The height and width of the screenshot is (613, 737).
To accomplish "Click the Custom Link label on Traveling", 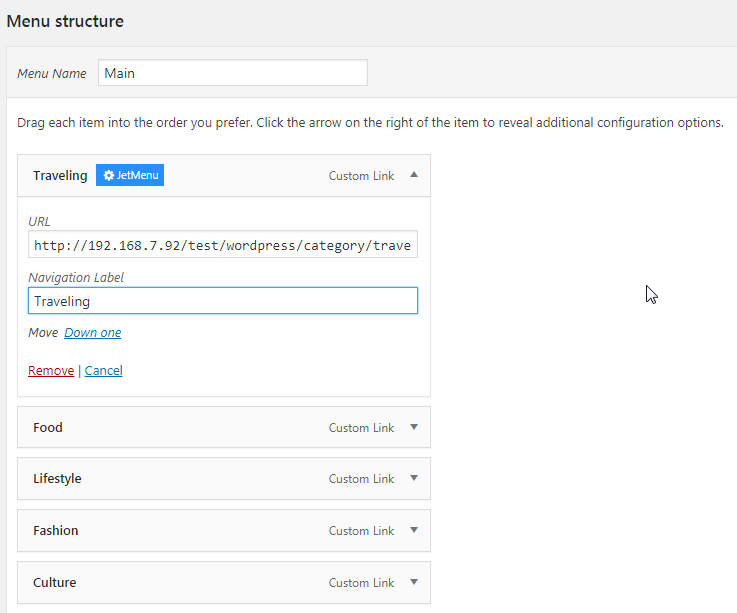I will coord(361,176).
